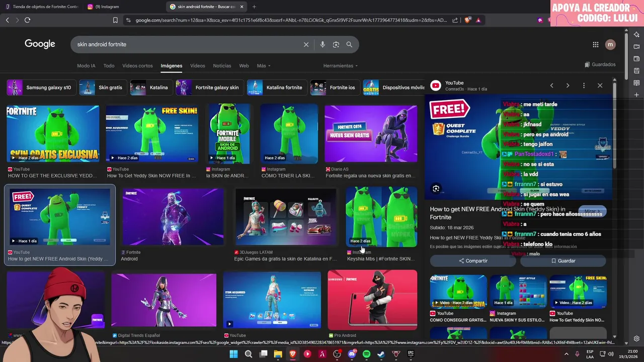The height and width of the screenshot is (362, 644).
Task: Start voice search with microphone icon
Action: coord(323,44)
